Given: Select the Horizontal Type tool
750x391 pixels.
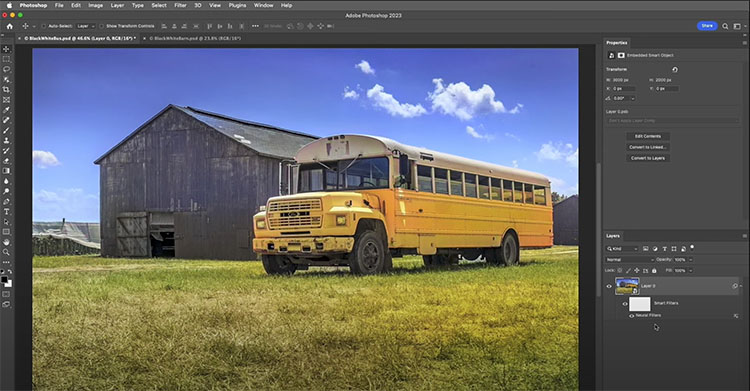Looking at the screenshot, I should (6, 212).
